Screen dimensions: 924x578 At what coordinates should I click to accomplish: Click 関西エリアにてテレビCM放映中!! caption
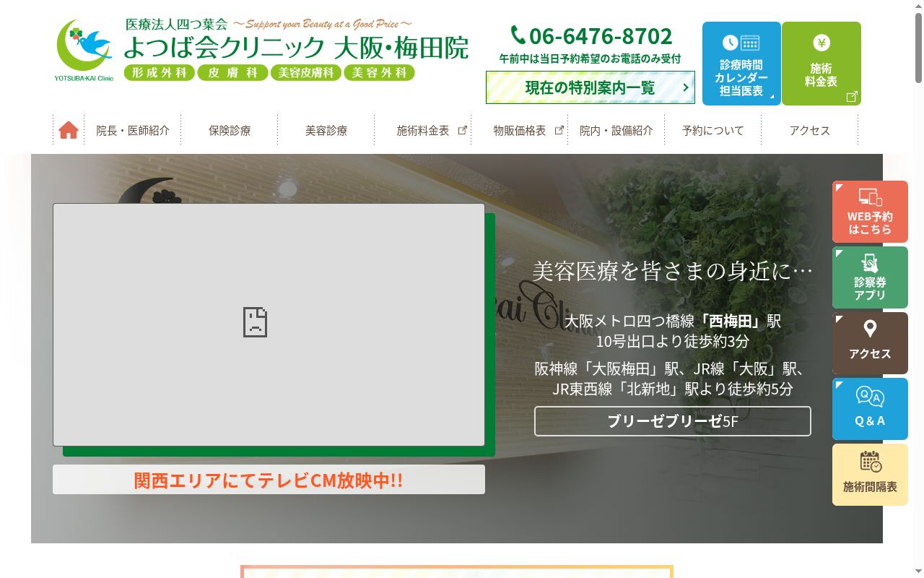(269, 480)
